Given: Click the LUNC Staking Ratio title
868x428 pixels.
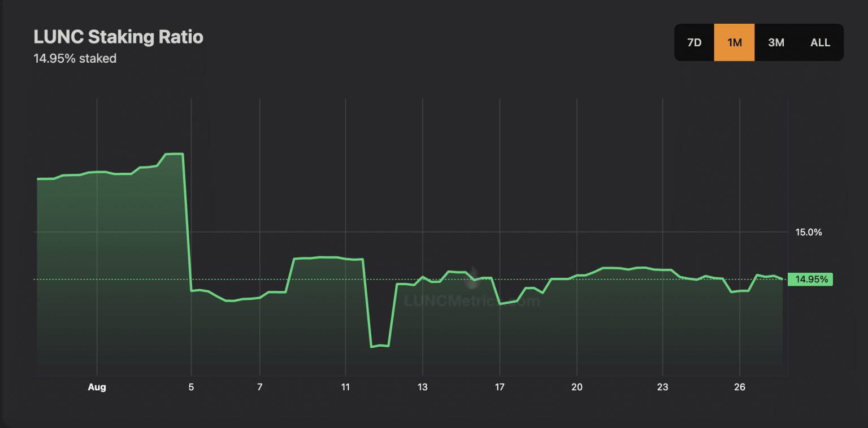Looking at the screenshot, I should tap(118, 37).
